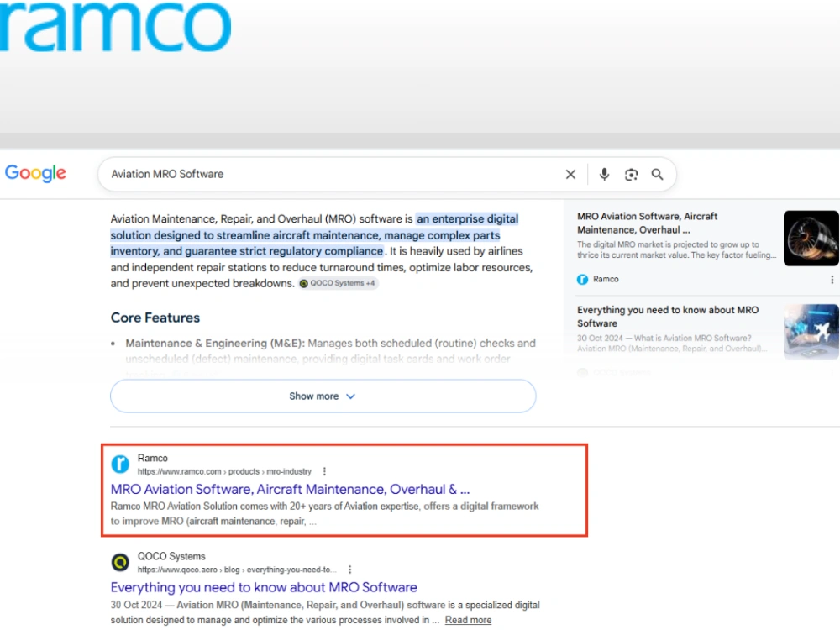840x630 pixels.
Task: Click Ramco favicon in search result
Action: coord(120,464)
